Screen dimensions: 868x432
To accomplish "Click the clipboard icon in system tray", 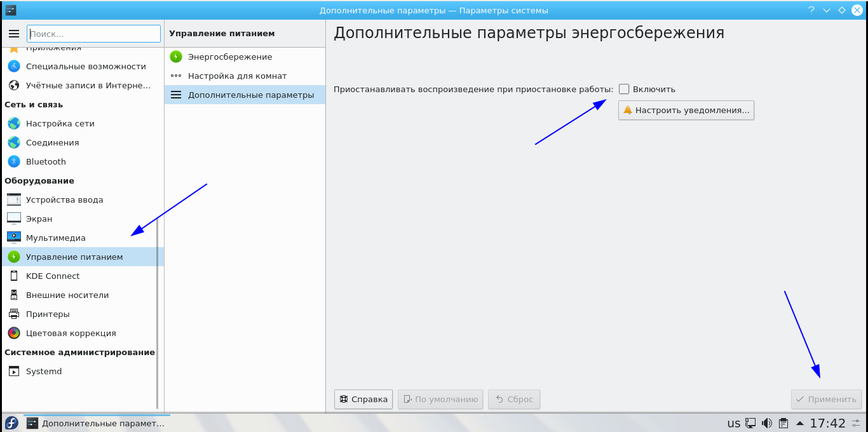I will coord(783,423).
